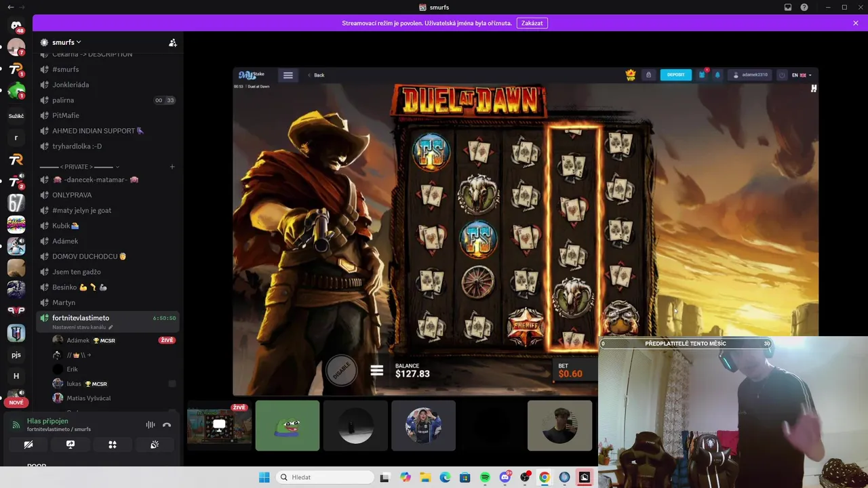Open Sužikč server in server list
The image size is (868, 488).
coord(16,116)
